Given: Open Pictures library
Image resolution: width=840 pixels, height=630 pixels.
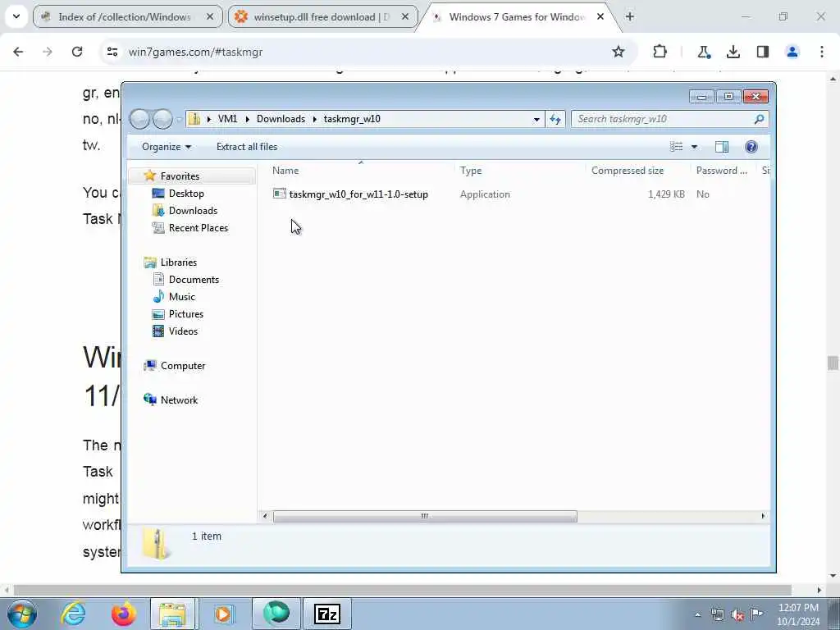Looking at the screenshot, I should (x=186, y=314).
